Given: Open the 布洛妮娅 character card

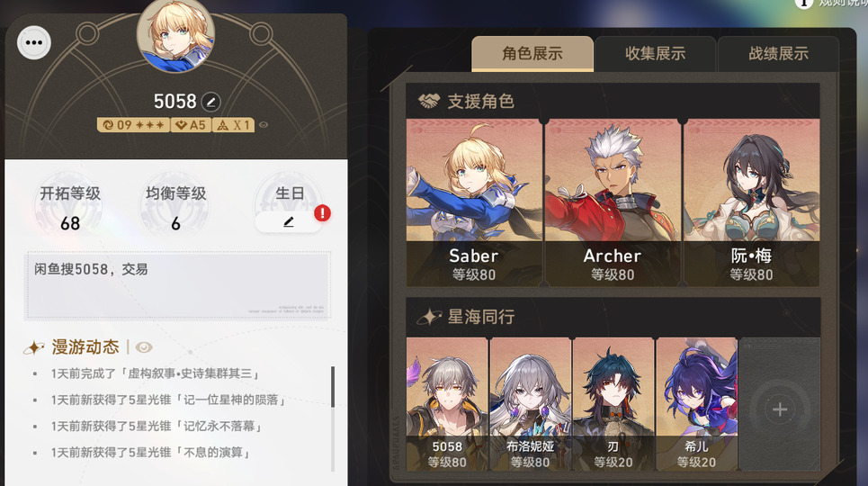Looking at the screenshot, I should click(531, 404).
